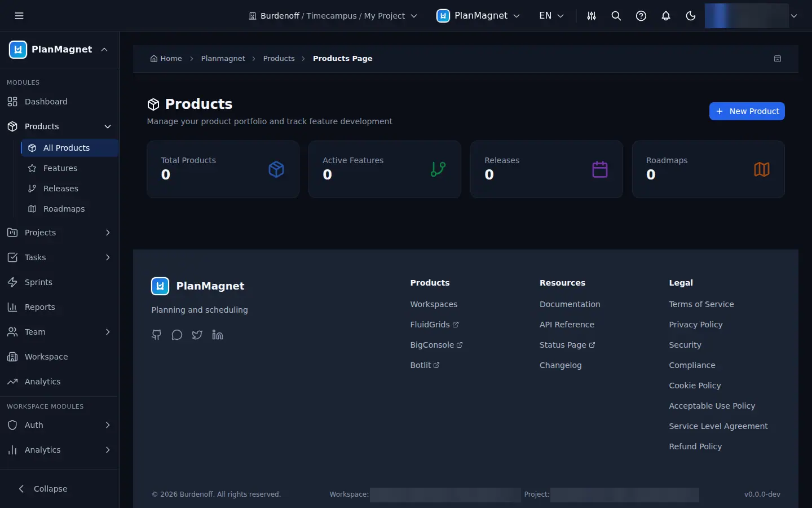Open Documentation footer link
This screenshot has width=812, height=508.
pyautogui.click(x=570, y=304)
